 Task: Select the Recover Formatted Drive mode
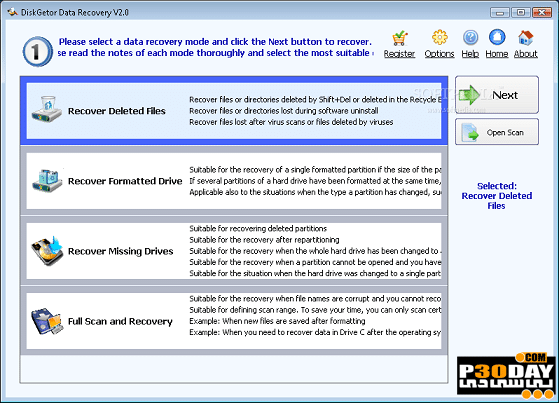coord(234,181)
